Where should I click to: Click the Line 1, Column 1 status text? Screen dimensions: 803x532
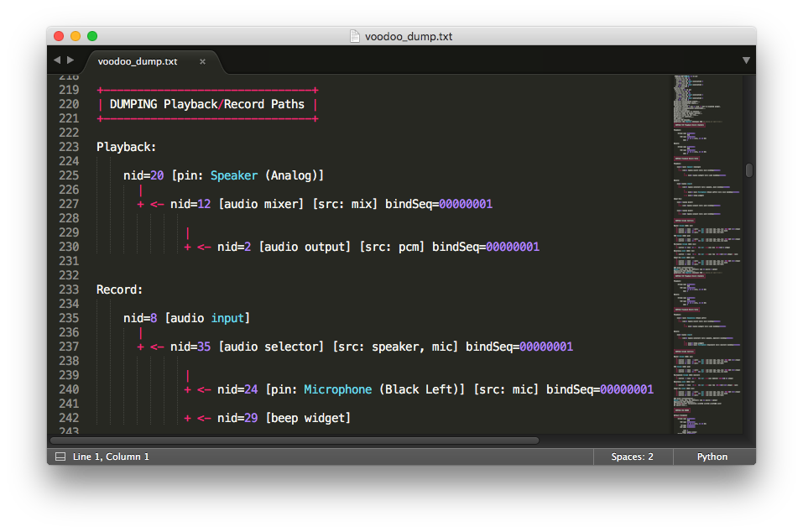[111, 456]
